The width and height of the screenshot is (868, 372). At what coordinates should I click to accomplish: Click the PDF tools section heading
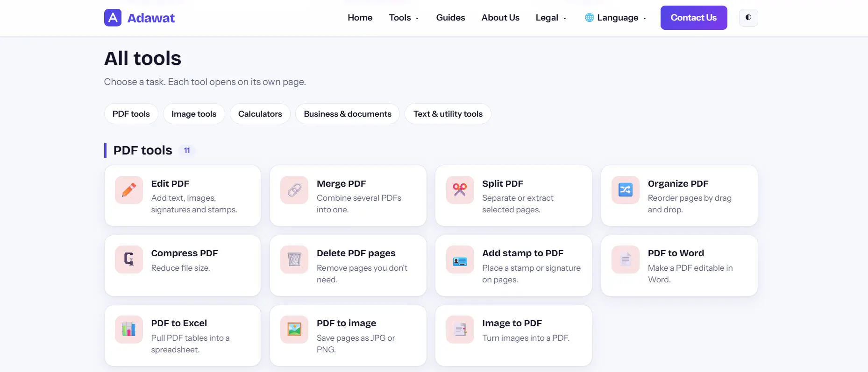143,150
